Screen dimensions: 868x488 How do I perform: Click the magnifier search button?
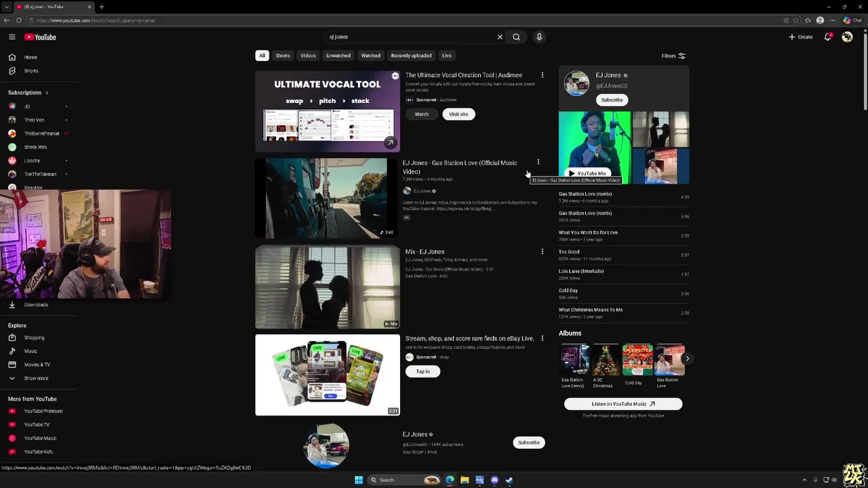tap(516, 37)
